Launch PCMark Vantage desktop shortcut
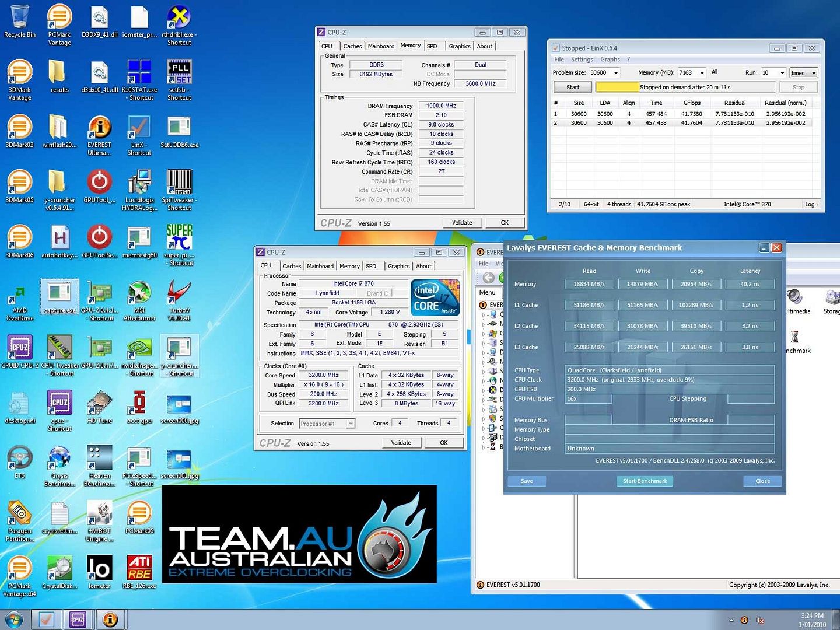Image resolution: width=840 pixels, height=630 pixels. click(x=60, y=25)
